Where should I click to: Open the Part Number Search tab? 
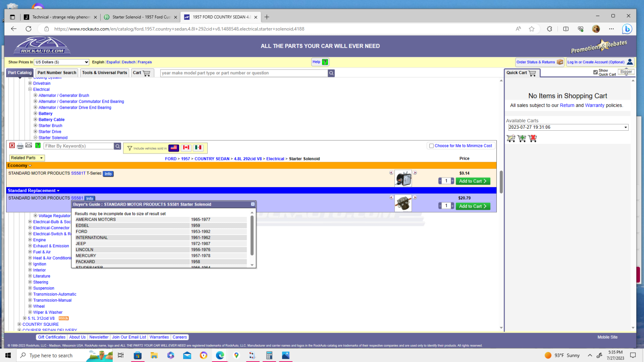point(57,73)
